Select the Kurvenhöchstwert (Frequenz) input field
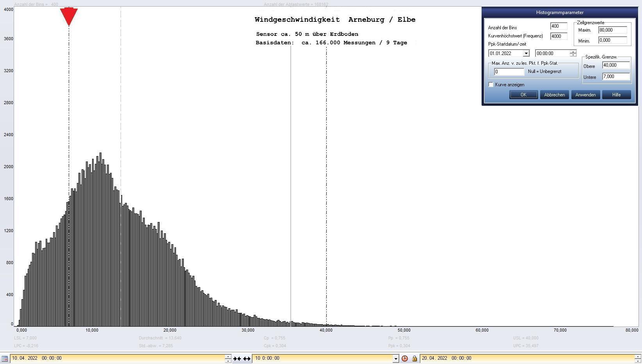Viewport: 642px width, 364px height. pos(558,36)
